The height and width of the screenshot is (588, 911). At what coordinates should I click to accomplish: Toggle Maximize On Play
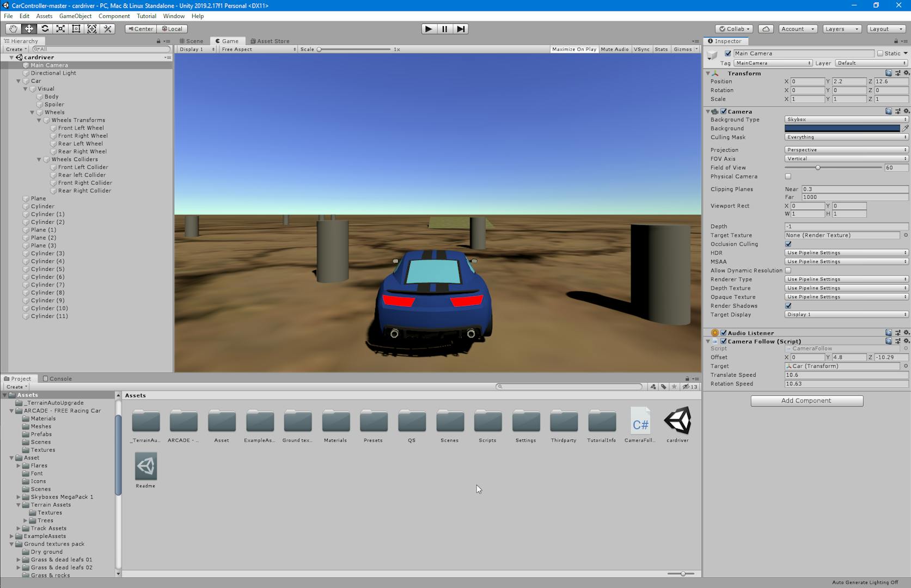click(x=574, y=49)
